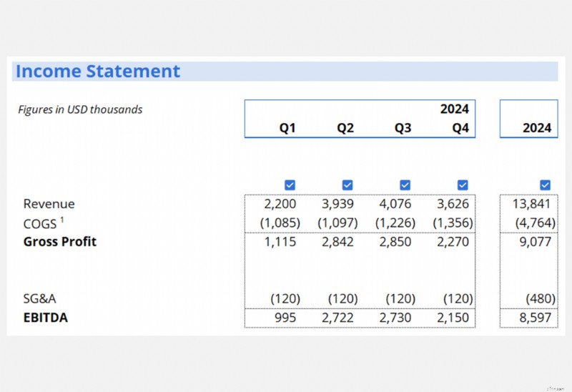Toggle the Q2 column checkbox

tap(347, 185)
